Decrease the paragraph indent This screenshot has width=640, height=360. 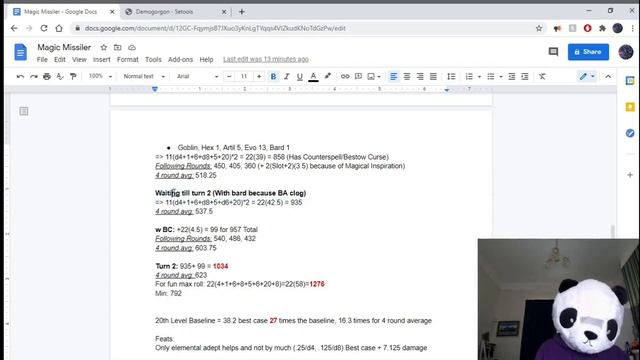click(511, 76)
